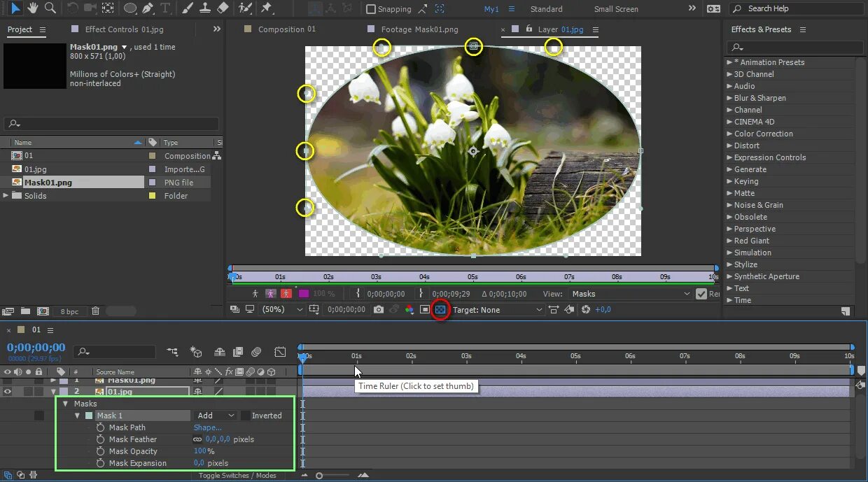Click the transparency grid toggle icon
The width and height of the screenshot is (868, 482).
pos(440,309)
